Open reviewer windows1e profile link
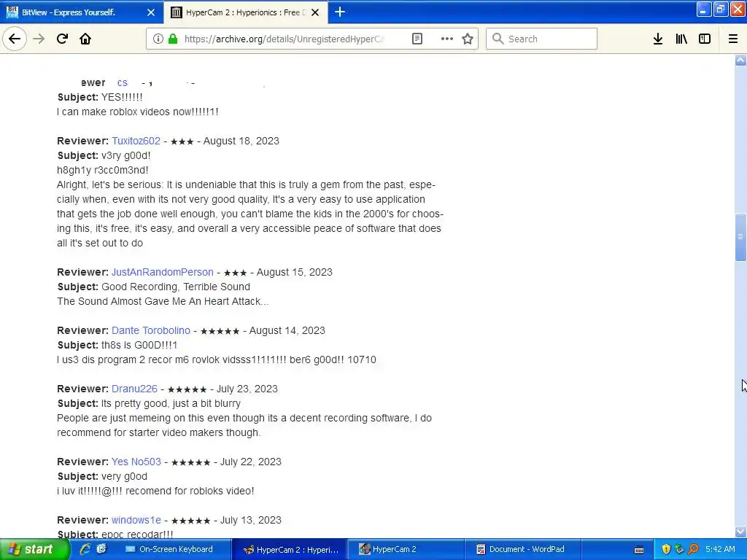This screenshot has width=747, height=560. [136, 520]
